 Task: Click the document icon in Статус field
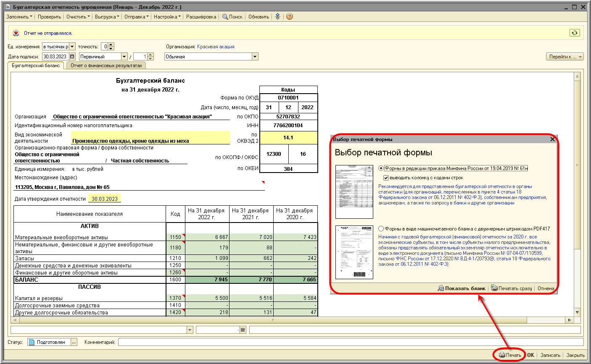tap(31, 342)
